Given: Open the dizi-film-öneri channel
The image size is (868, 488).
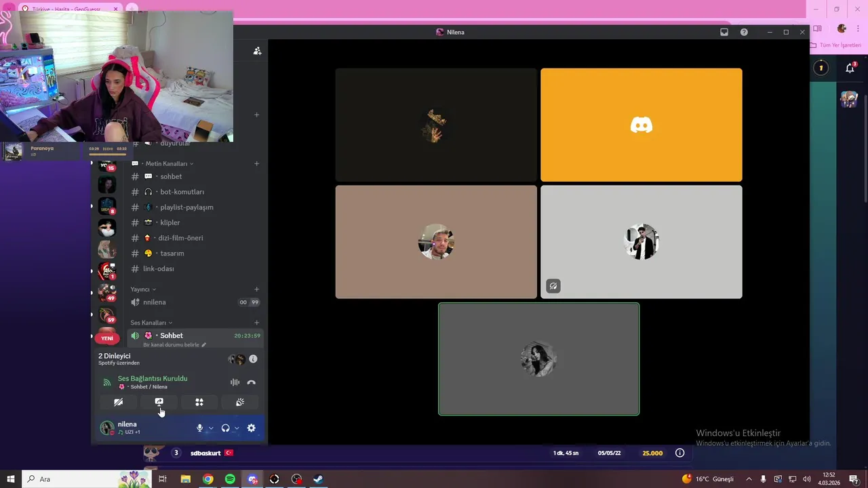Looking at the screenshot, I should [195, 238].
